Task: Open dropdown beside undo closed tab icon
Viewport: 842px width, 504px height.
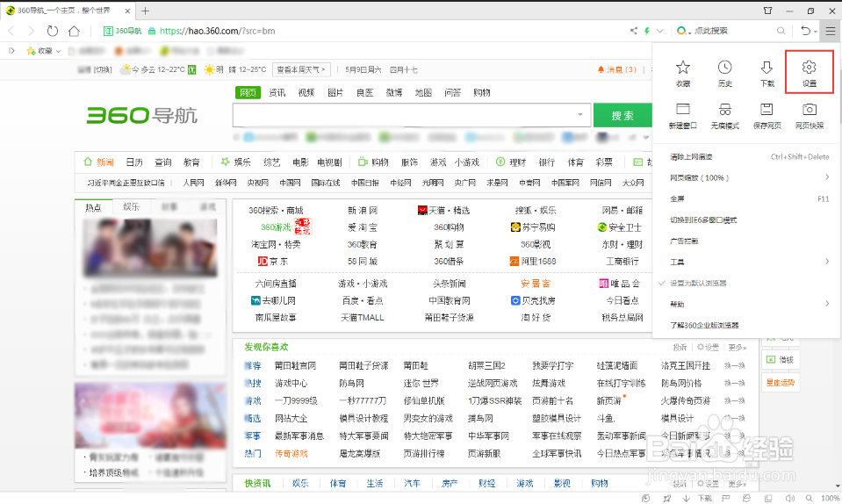Action: coord(815,32)
